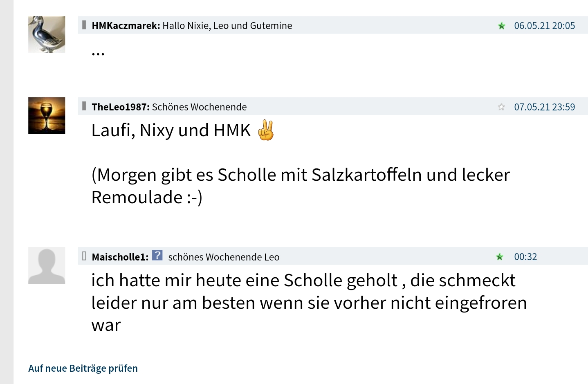Open TheLeo1987's wine glass avatar
Screen dimensions: 588x384
pyautogui.click(x=47, y=116)
